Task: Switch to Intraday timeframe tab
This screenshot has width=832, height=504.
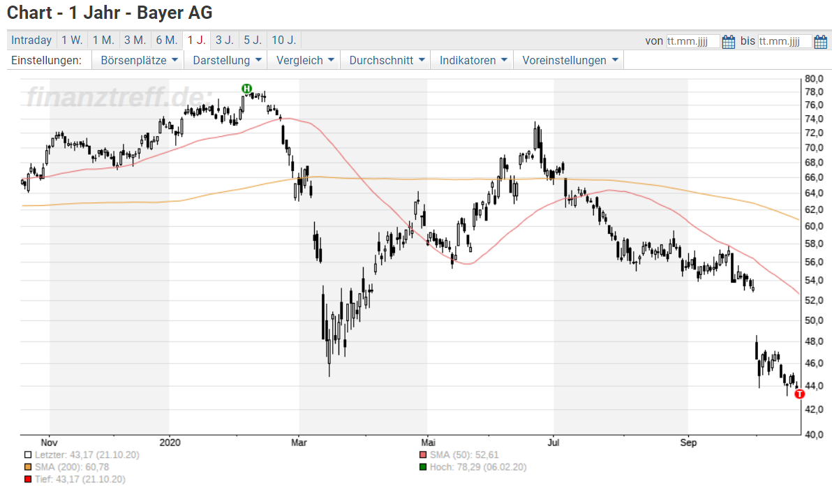Action: click(x=31, y=40)
